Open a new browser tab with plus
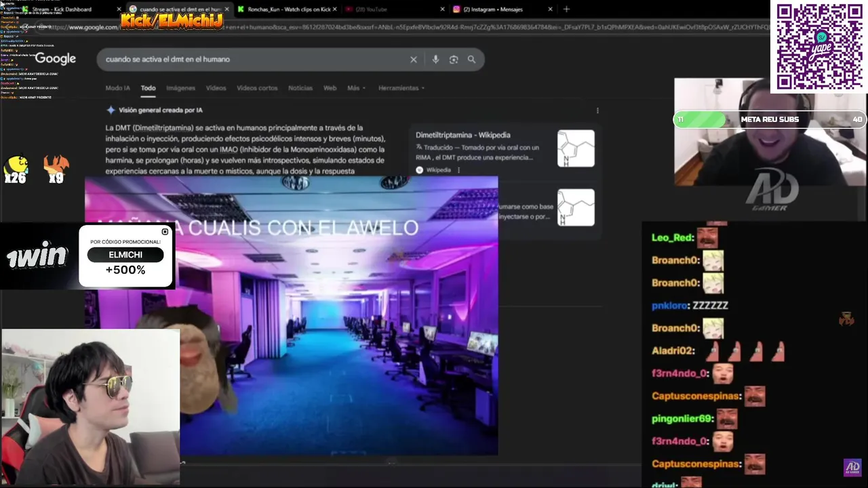 tap(566, 9)
